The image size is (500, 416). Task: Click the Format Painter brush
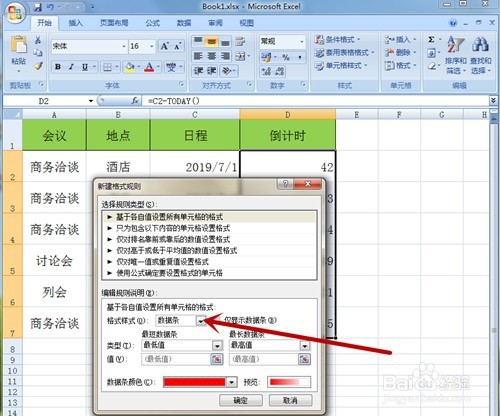click(38, 66)
